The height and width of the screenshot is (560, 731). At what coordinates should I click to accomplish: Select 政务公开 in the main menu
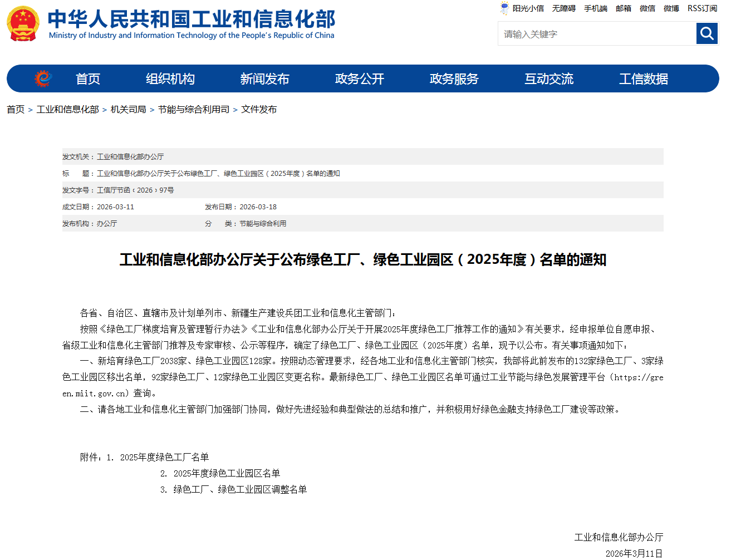[360, 79]
